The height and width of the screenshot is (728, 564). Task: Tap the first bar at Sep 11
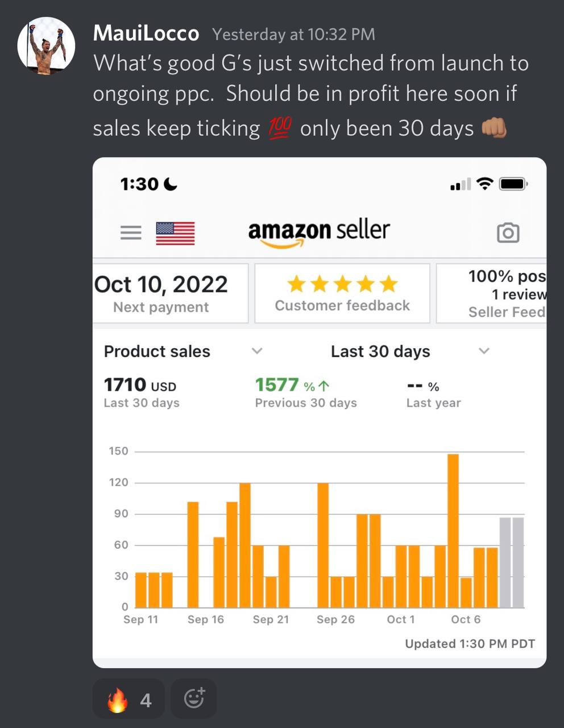point(141,590)
